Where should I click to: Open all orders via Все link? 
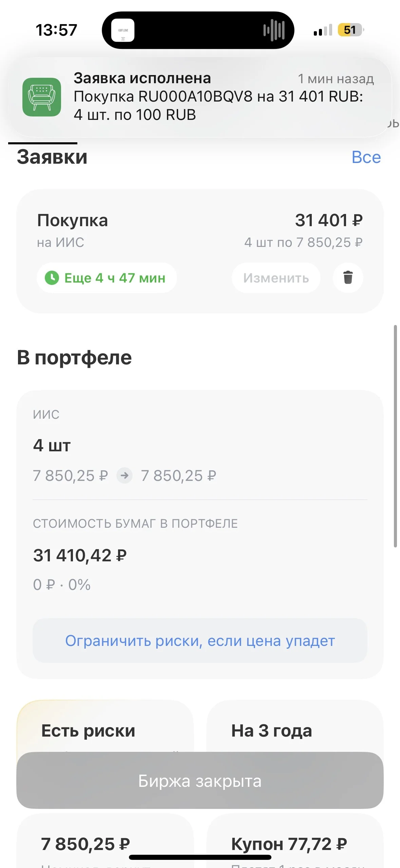(x=366, y=157)
